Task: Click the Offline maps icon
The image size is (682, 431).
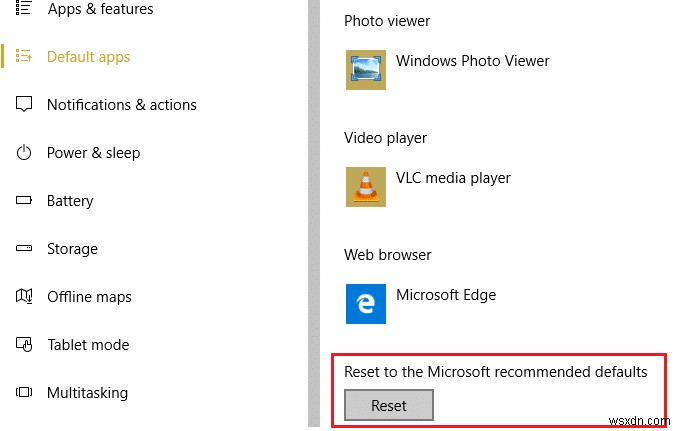Action: (25, 297)
